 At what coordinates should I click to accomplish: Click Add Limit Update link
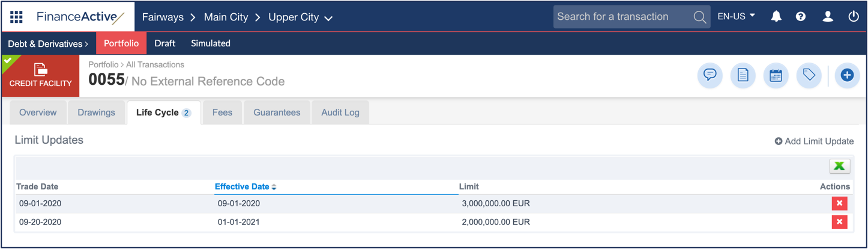coord(814,141)
